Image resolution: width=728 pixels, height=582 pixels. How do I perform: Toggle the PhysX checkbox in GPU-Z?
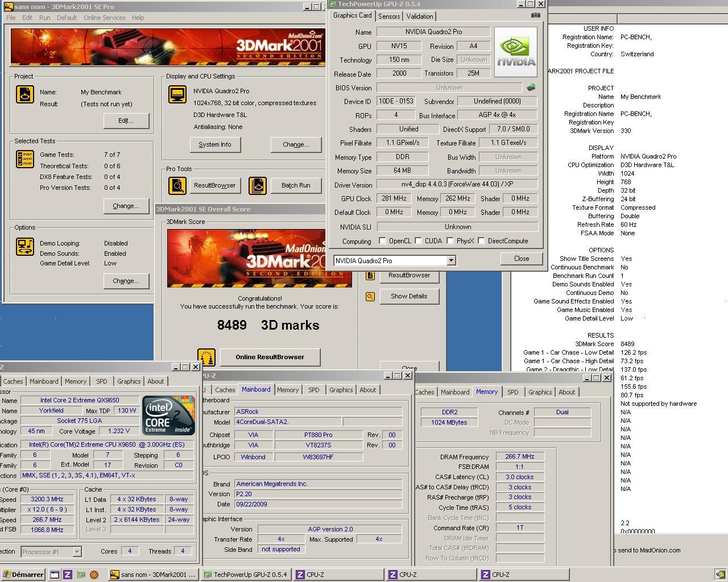tap(450, 241)
